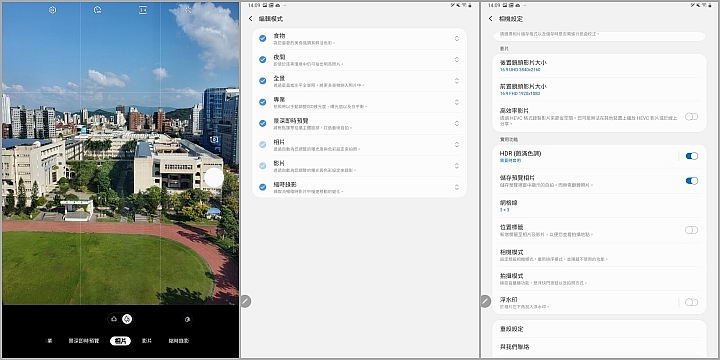Image resolution: width=720 pixels, height=360 pixels.
Task: Click the 16:9 UHD 3840x2160 value text
Action: tap(520, 70)
